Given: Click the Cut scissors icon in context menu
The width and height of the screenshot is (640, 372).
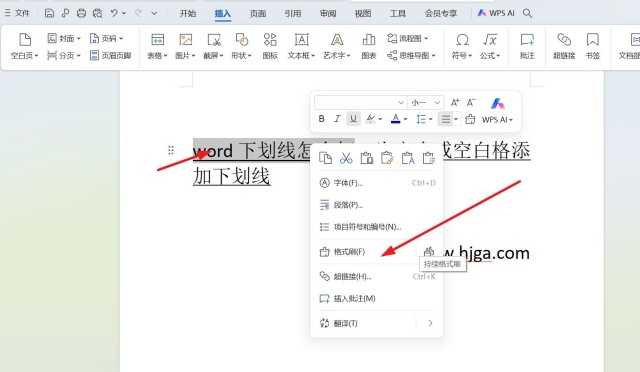Looking at the screenshot, I should coord(346,158).
